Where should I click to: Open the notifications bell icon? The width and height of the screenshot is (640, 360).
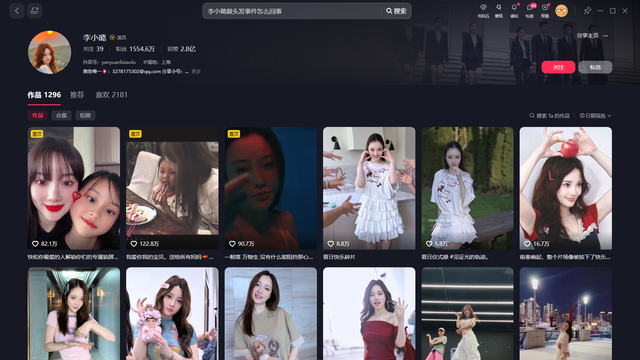tap(514, 11)
